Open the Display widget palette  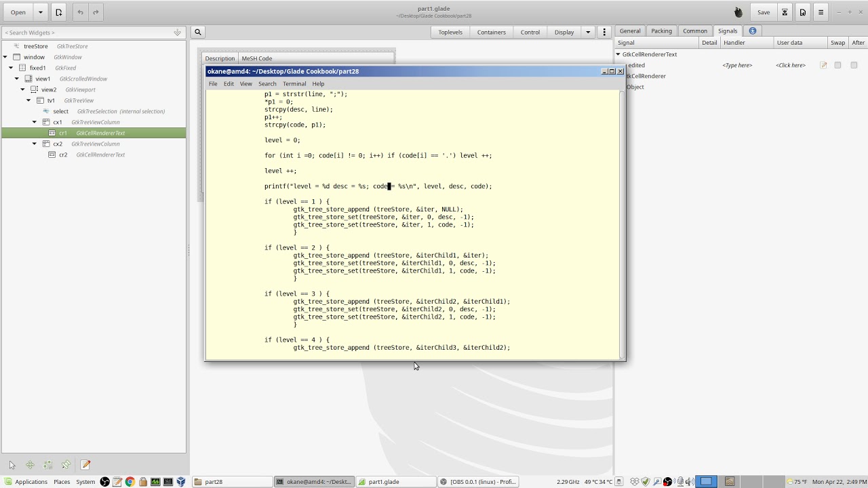pos(564,32)
